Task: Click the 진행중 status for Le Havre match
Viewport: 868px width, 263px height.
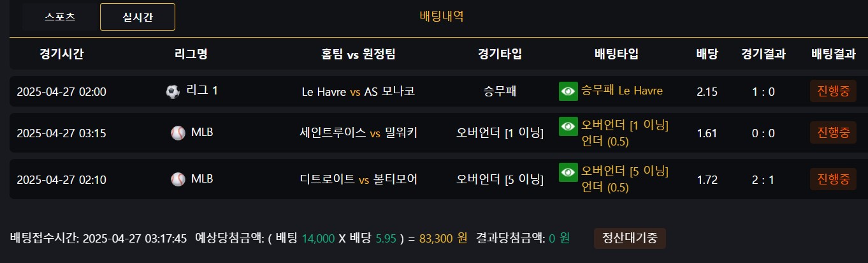Action: point(833,91)
